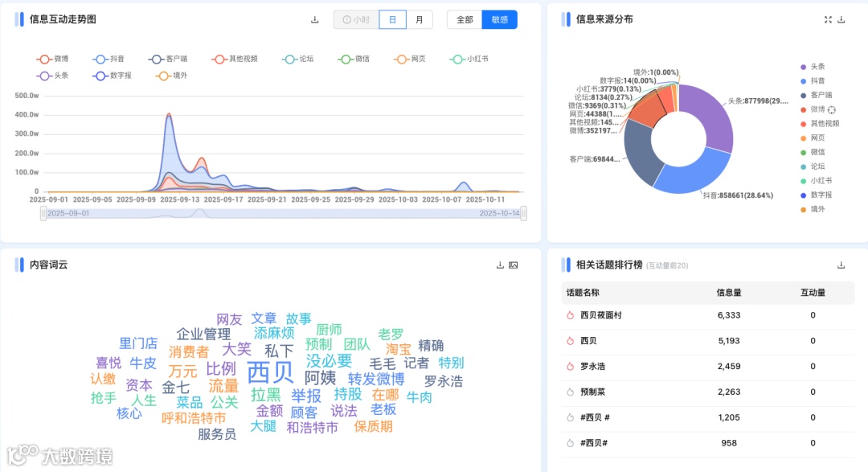Open the 西贝莜面村 topic
The height and width of the screenshot is (472, 868).
(x=600, y=315)
